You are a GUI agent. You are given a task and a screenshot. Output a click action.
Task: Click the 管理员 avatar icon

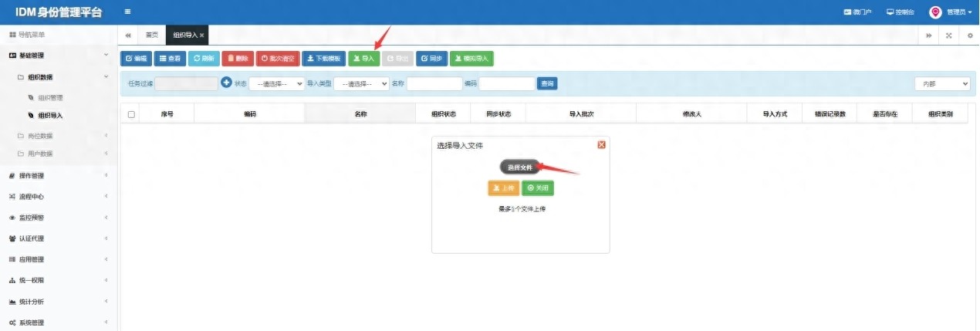pos(935,12)
